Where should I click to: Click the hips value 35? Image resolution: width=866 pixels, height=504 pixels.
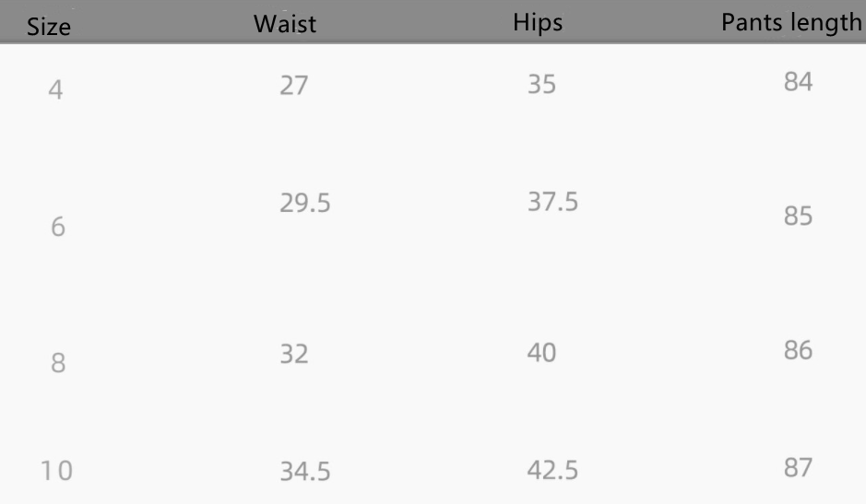[x=542, y=85]
